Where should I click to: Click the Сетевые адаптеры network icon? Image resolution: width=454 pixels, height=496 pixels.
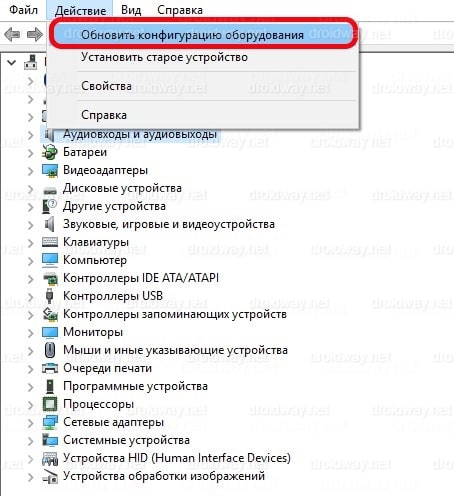tap(50, 422)
